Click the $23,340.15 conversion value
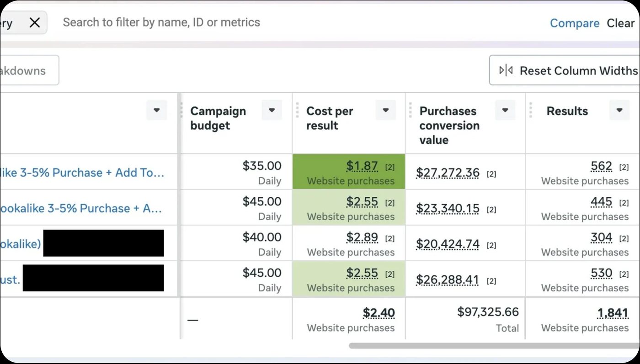This screenshot has width=640, height=364. (x=448, y=209)
